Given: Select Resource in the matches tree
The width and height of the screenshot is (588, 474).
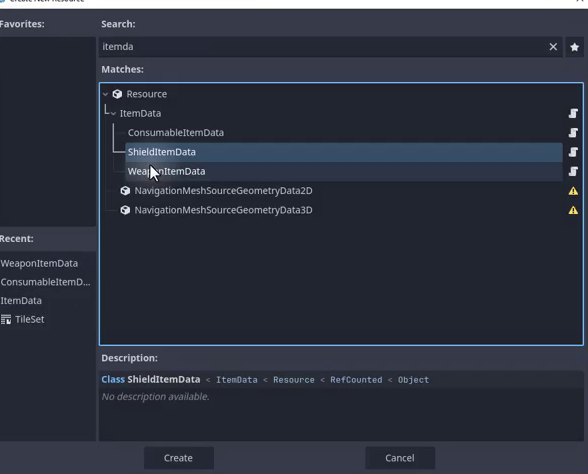Looking at the screenshot, I should (147, 94).
